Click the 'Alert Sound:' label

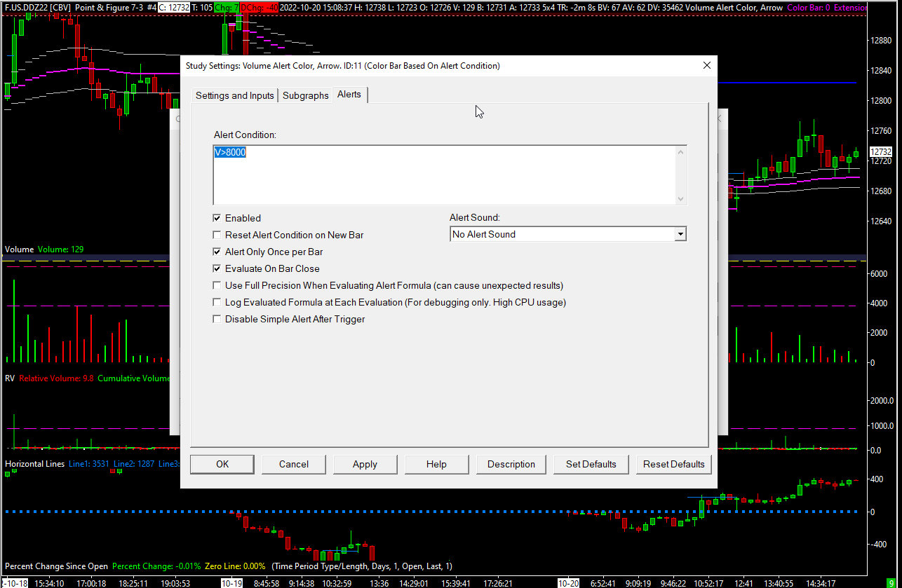475,218
